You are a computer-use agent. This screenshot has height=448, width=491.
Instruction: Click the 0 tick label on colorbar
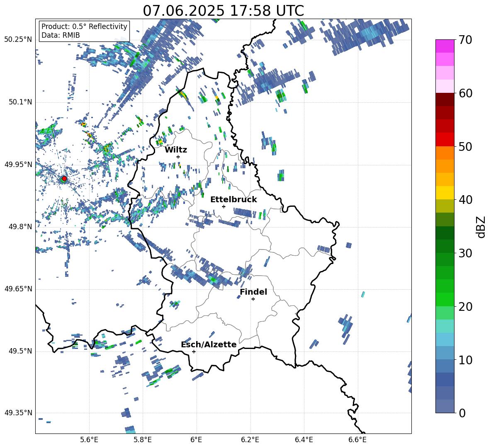(462, 413)
